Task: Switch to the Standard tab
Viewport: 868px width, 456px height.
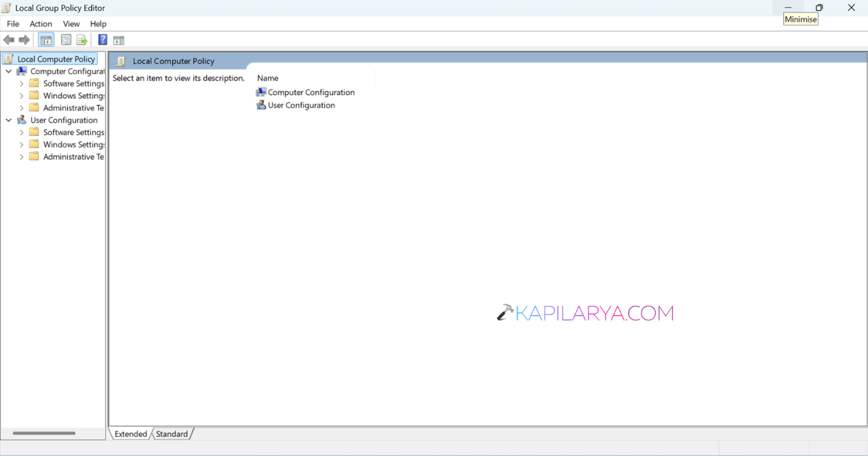Action: [x=172, y=434]
